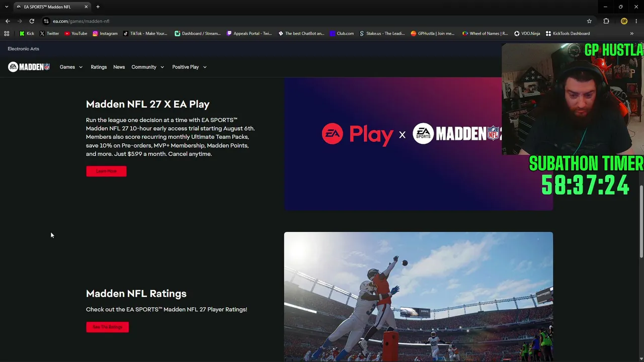
Task: View site information for ea.com
Action: click(x=46, y=21)
